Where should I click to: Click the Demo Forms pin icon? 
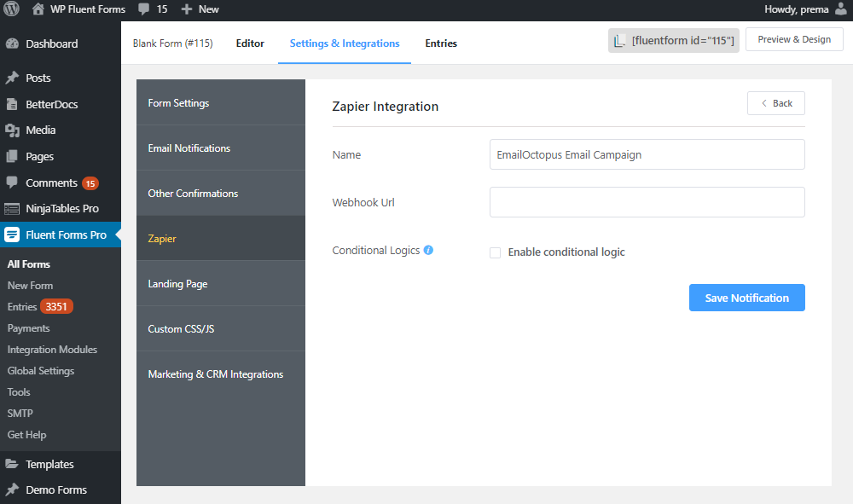tap(12, 490)
